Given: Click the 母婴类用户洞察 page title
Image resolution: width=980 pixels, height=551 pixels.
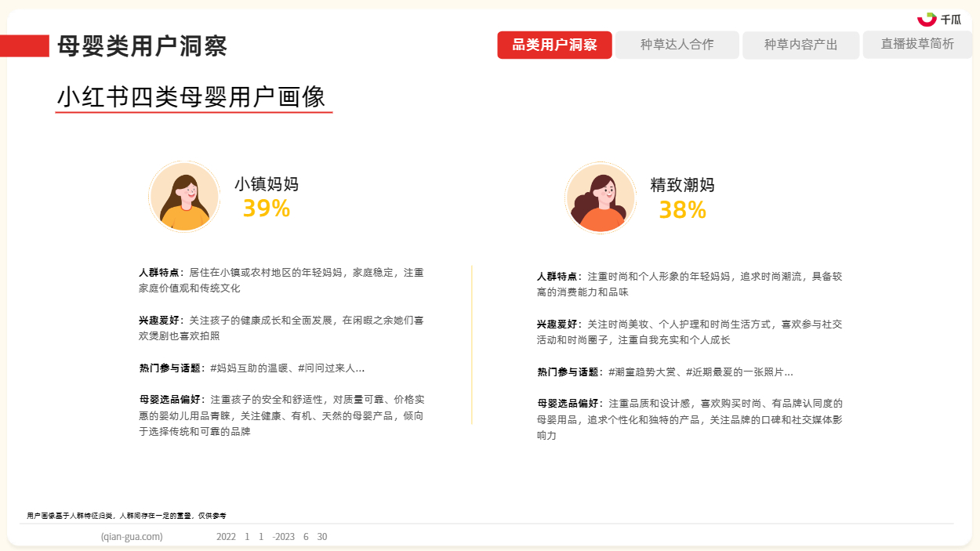Looking at the screenshot, I should [x=142, y=46].
